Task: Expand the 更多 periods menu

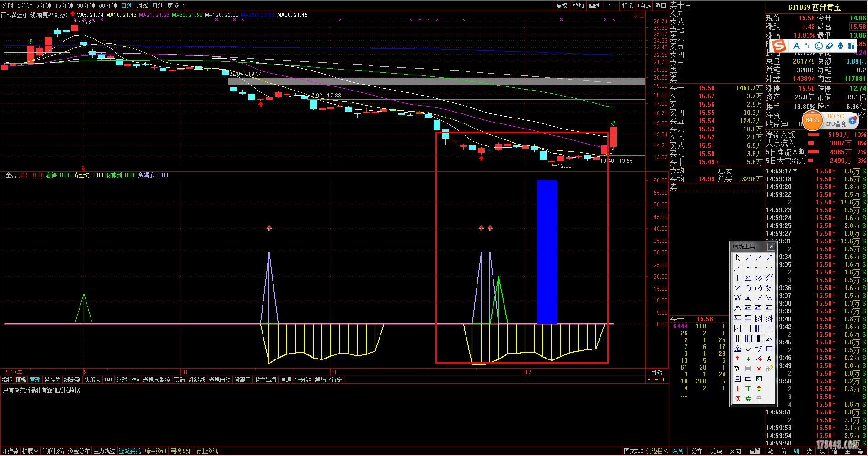Action: (176, 5)
